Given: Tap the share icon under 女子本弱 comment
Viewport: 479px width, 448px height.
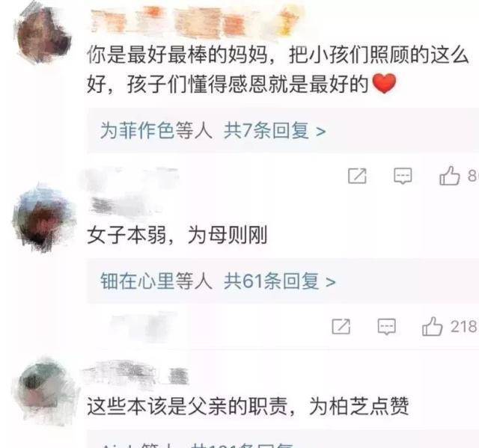Looking at the screenshot, I should (341, 327).
